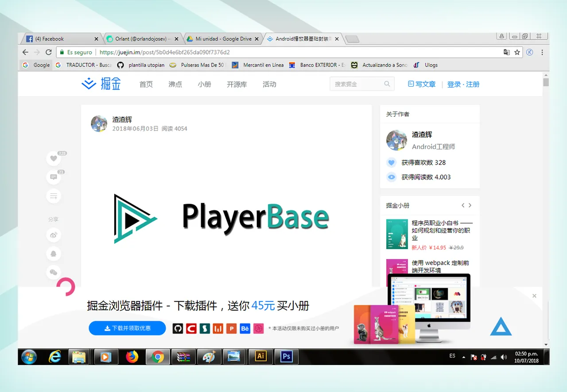Open Internet Explorer from the taskbar
Image resolution: width=567 pixels, height=392 pixels.
(x=55, y=356)
